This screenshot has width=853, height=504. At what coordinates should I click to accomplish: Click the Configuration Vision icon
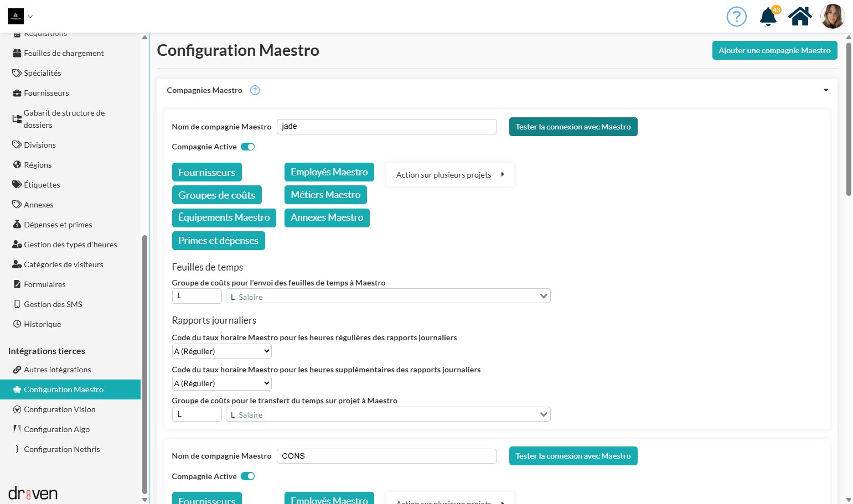tap(17, 409)
